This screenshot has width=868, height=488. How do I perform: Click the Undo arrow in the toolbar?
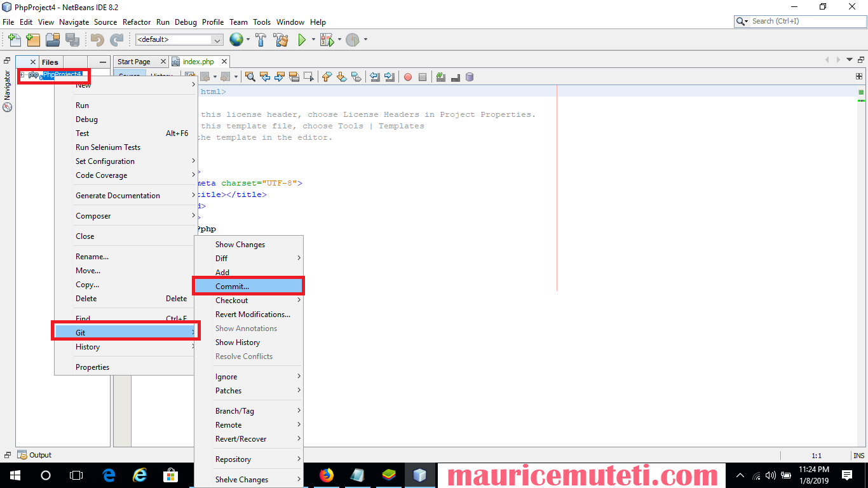coord(97,40)
